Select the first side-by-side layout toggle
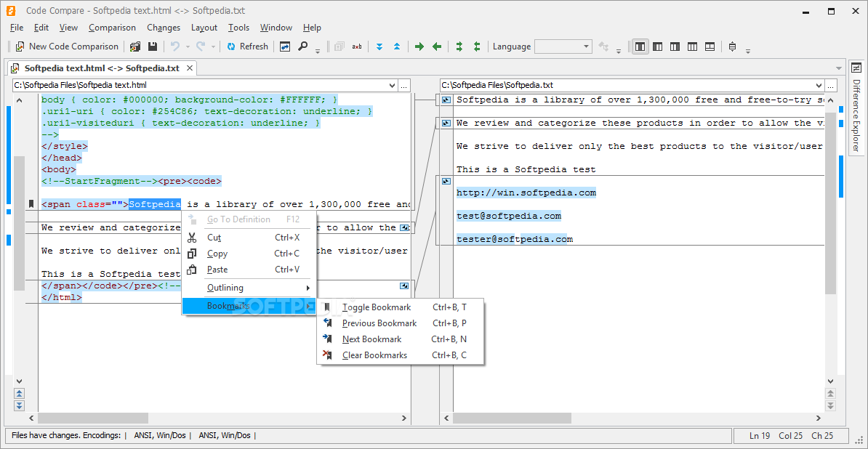868x449 pixels. tap(640, 46)
